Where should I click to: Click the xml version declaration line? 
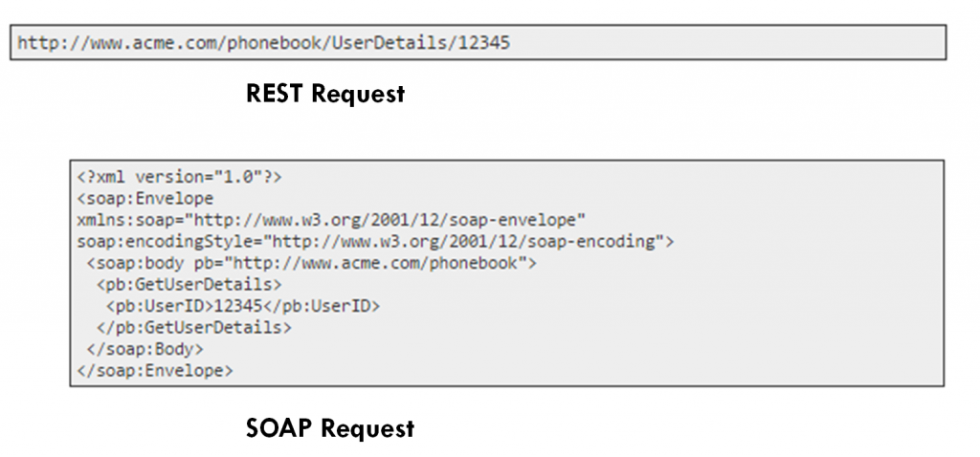[180, 178]
